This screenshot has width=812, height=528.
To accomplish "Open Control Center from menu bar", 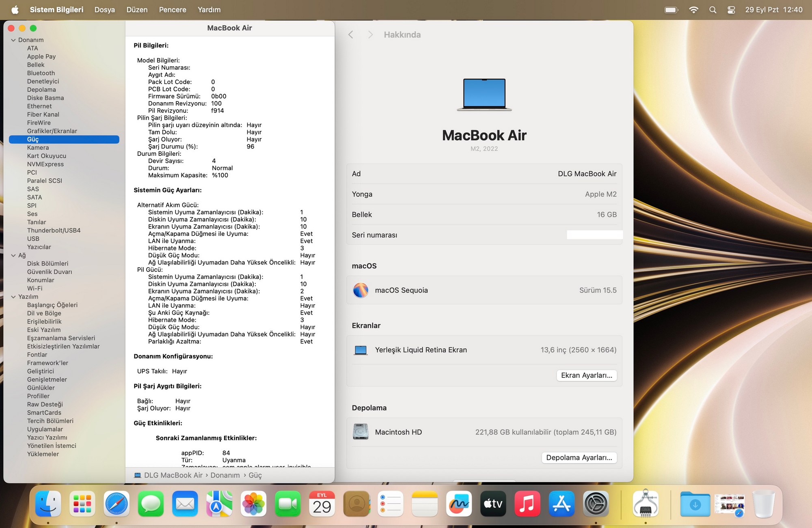I will pos(731,10).
